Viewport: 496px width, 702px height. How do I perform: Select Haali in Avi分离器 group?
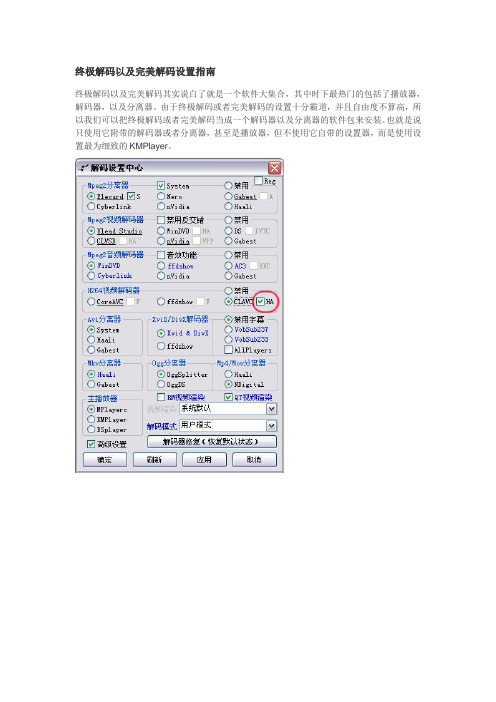click(x=91, y=340)
